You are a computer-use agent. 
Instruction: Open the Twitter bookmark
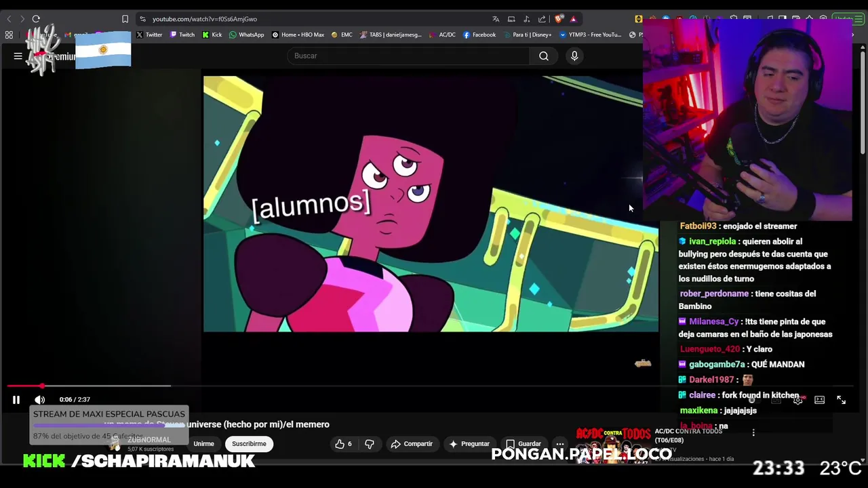pyautogui.click(x=149, y=35)
